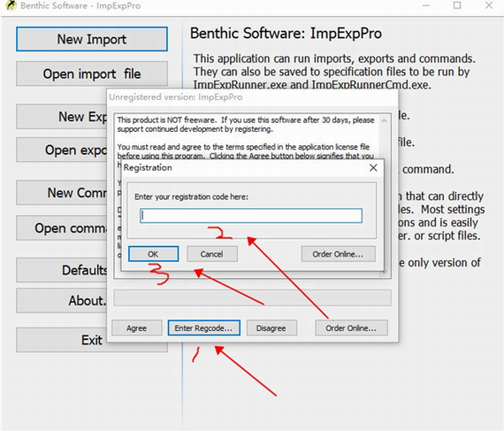Image resolution: width=504 pixels, height=431 pixels.
Task: Open import file from the main window
Action: pos(92,73)
